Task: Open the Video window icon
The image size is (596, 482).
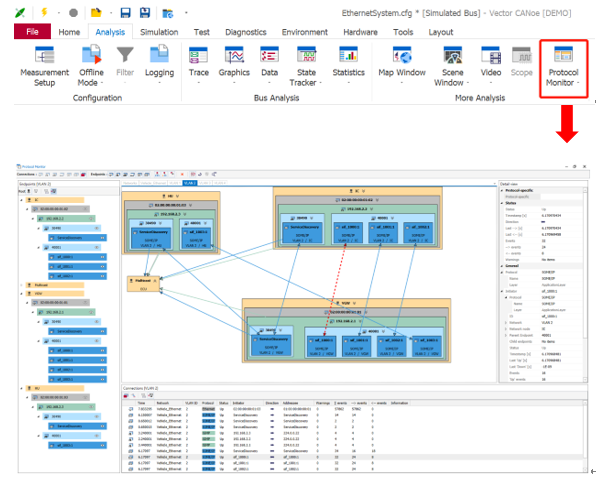Action: click(491, 55)
